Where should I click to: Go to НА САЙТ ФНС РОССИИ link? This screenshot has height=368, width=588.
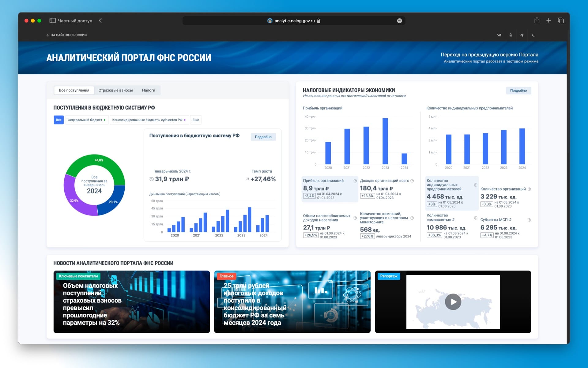[66, 35]
